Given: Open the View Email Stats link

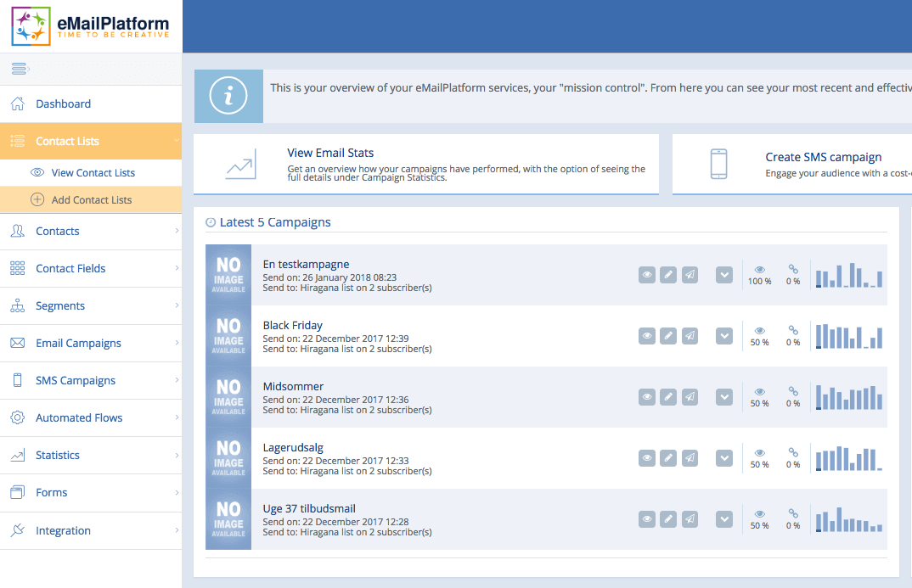Looking at the screenshot, I should (330, 153).
